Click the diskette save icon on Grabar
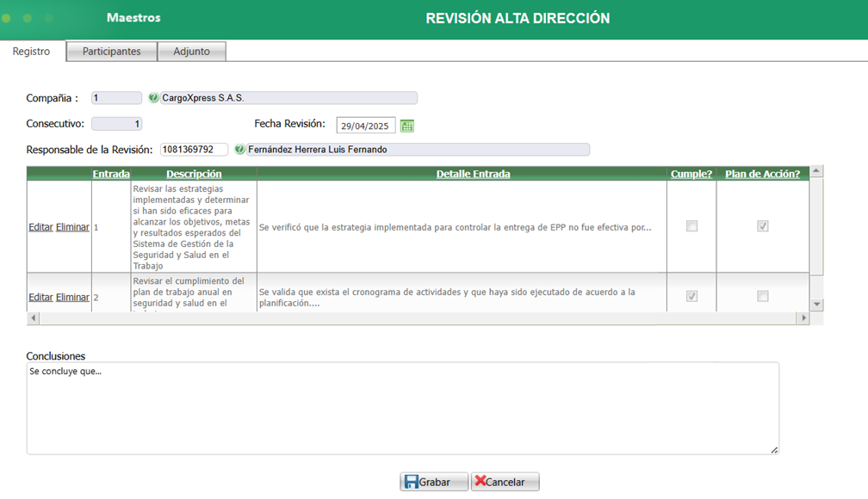This screenshot has height=499, width=868. point(412,481)
